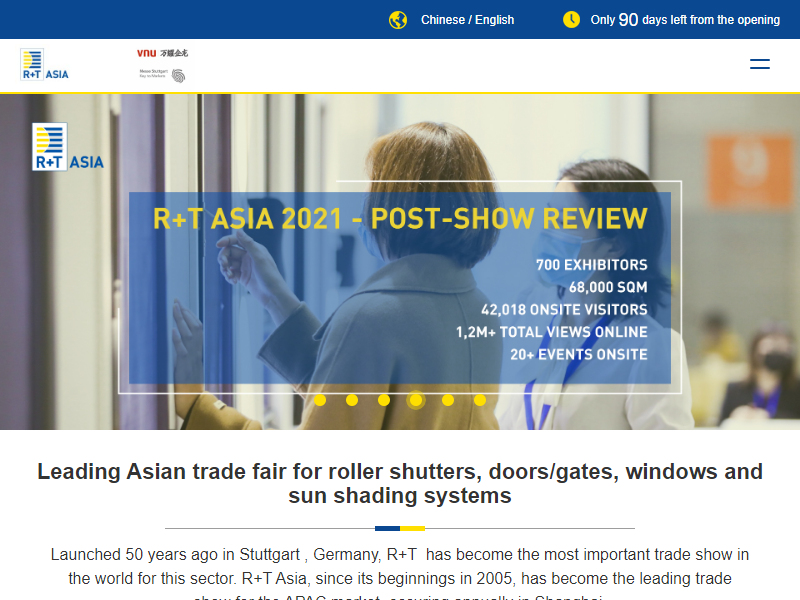Click the R+T Asia logo on banner
Screen dimensions: 800x600
coord(68,147)
